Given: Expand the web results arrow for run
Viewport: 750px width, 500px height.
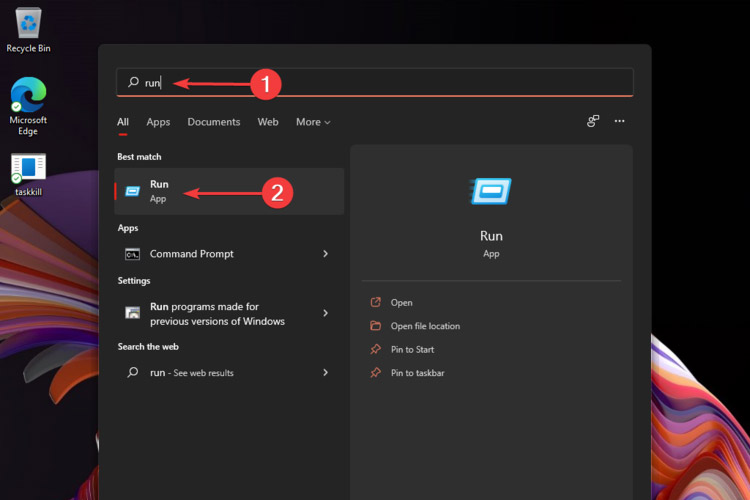Looking at the screenshot, I should tap(325, 372).
